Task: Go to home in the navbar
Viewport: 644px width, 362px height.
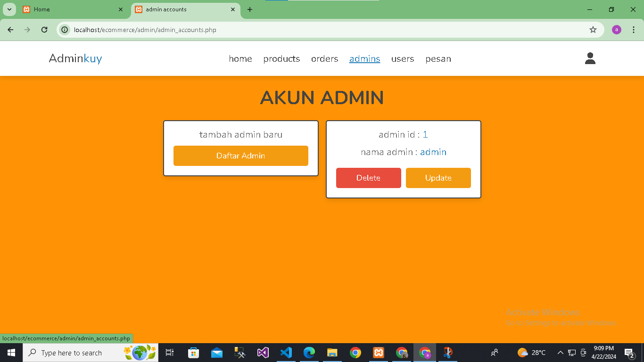Action: (x=240, y=58)
